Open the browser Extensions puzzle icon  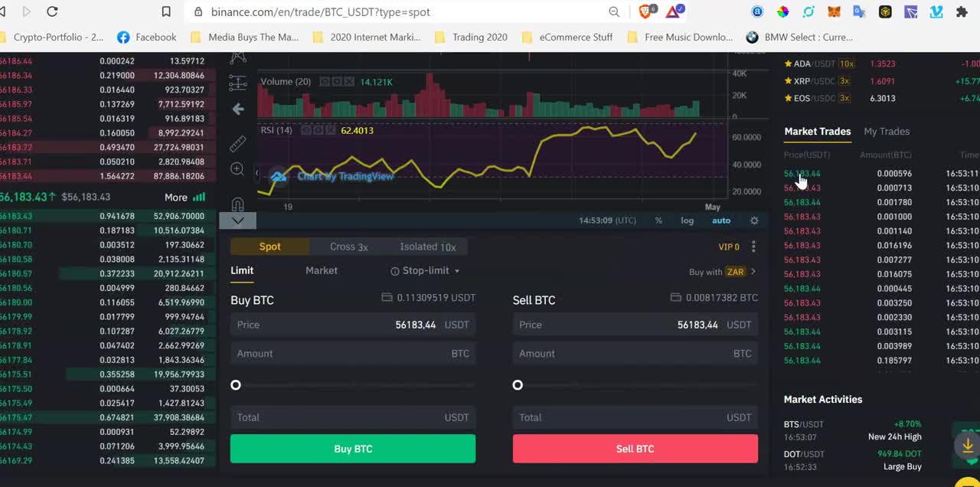pyautogui.click(x=962, y=11)
